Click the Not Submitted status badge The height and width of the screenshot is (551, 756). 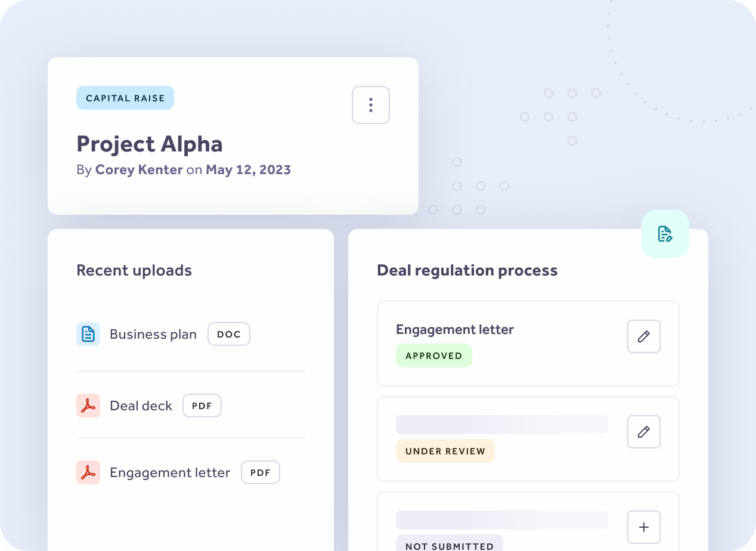coord(449,544)
